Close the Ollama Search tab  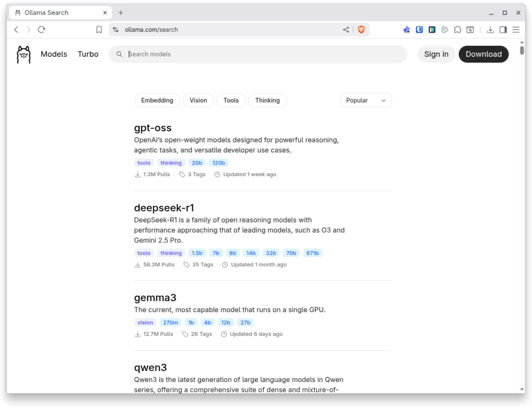click(105, 12)
